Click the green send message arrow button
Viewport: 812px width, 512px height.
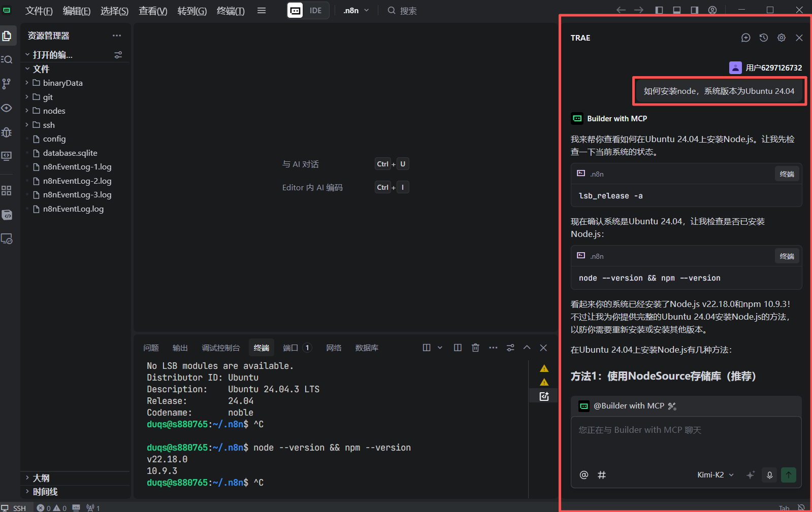[x=789, y=475]
